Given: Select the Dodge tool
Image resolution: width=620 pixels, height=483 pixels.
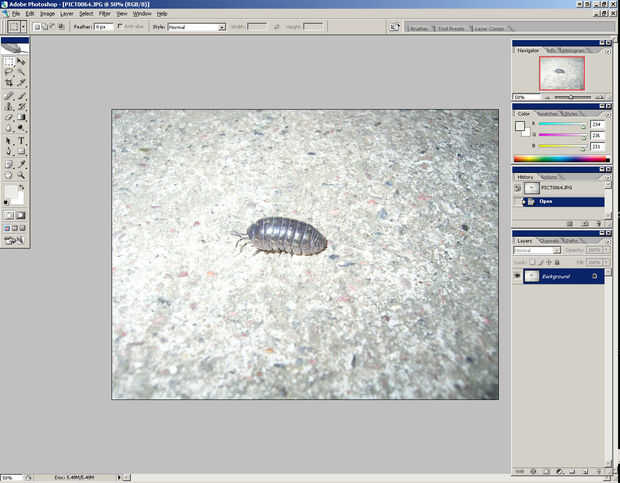Looking at the screenshot, I should [21, 128].
